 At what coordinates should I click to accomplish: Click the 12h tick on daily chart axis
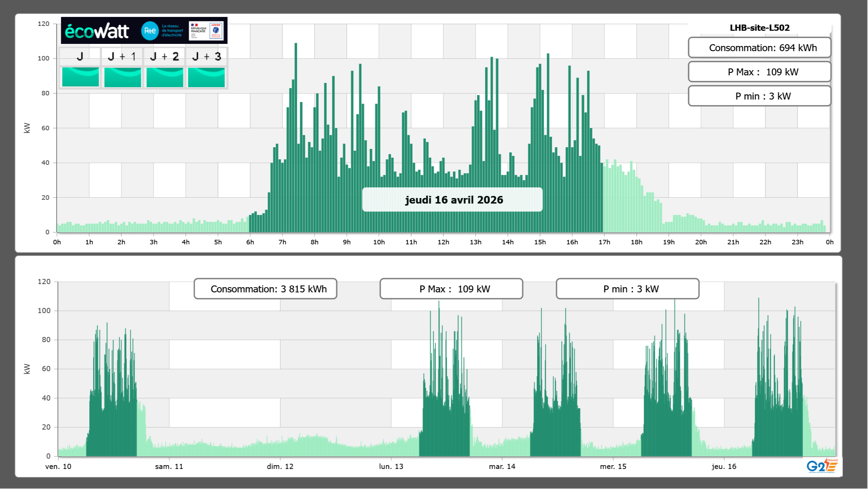(x=443, y=242)
